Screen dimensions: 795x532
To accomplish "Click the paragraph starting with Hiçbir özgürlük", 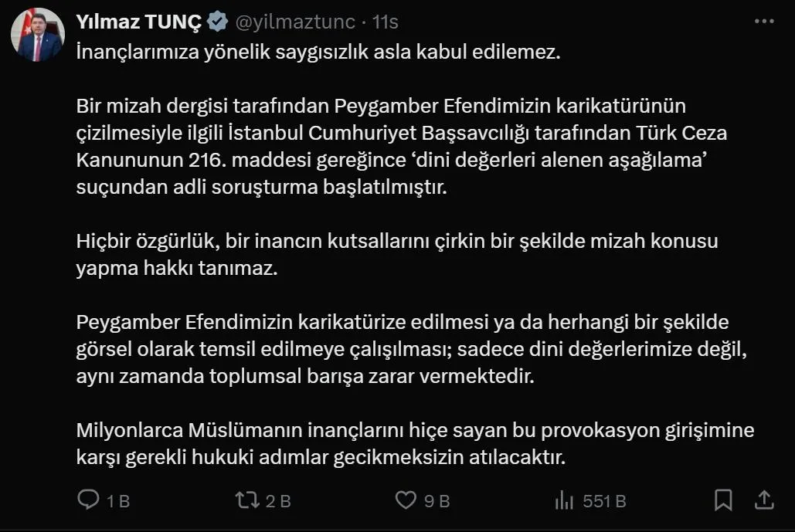I will [396, 254].
